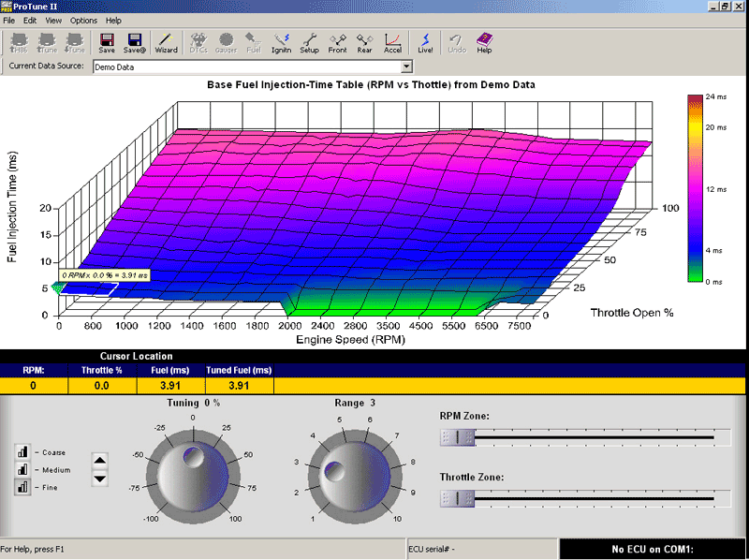The height and width of the screenshot is (560, 749).
Task: Click the Save@ toolbar icon
Action: (135, 43)
